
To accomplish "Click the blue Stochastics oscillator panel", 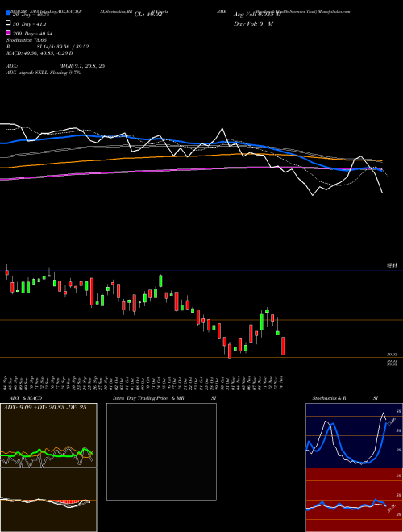I will (x=354, y=435).
